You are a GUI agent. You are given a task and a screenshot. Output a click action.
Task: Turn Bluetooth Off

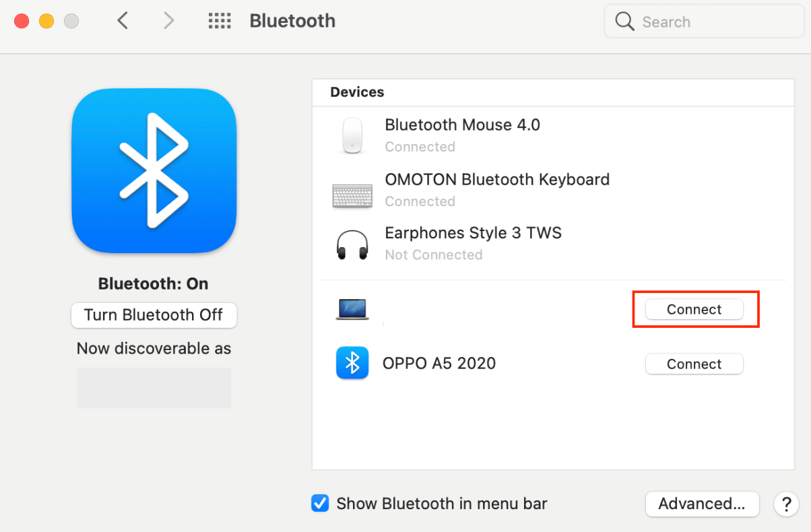point(154,315)
